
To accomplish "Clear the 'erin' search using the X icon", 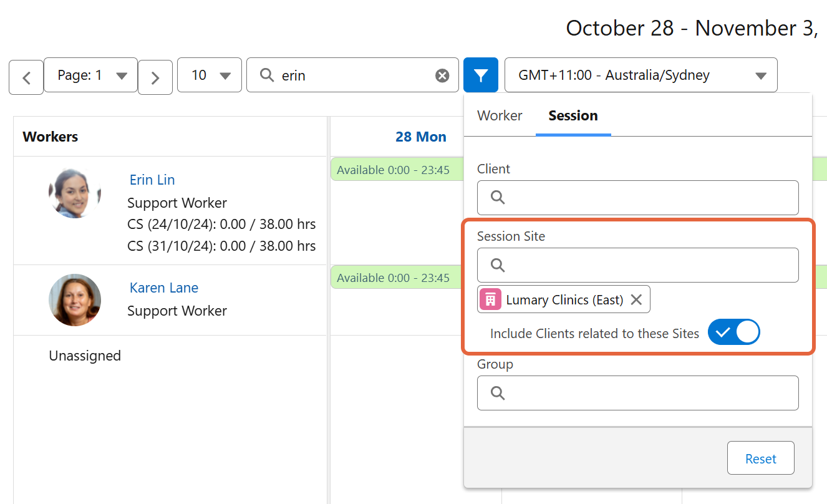I will 442,75.
